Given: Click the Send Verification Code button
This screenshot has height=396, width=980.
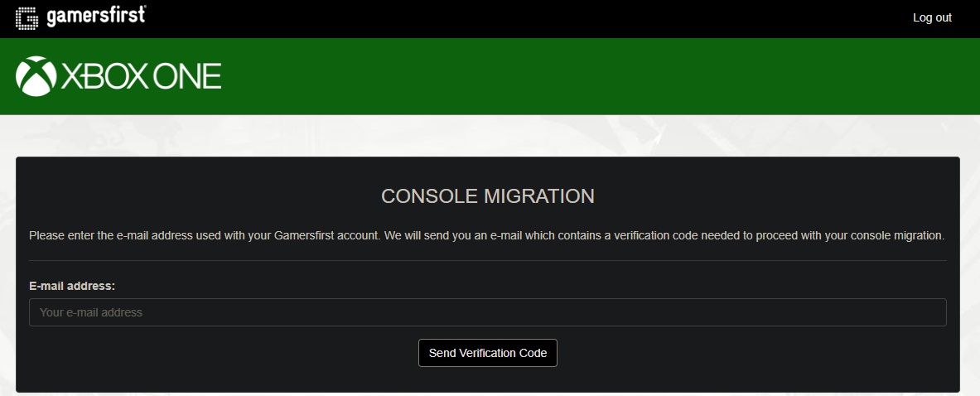Looking at the screenshot, I should 487,353.
